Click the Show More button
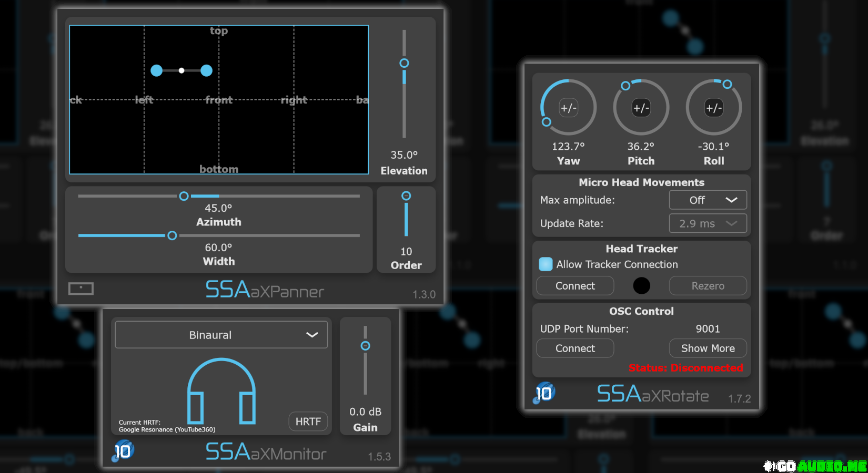This screenshot has width=868, height=473. (x=708, y=348)
